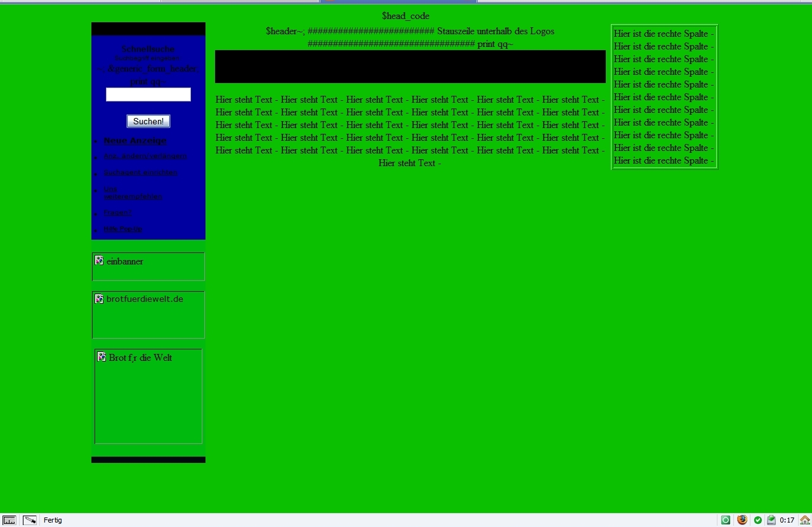
Task: Follow the Suchagent einrichten link
Action: click(x=140, y=172)
